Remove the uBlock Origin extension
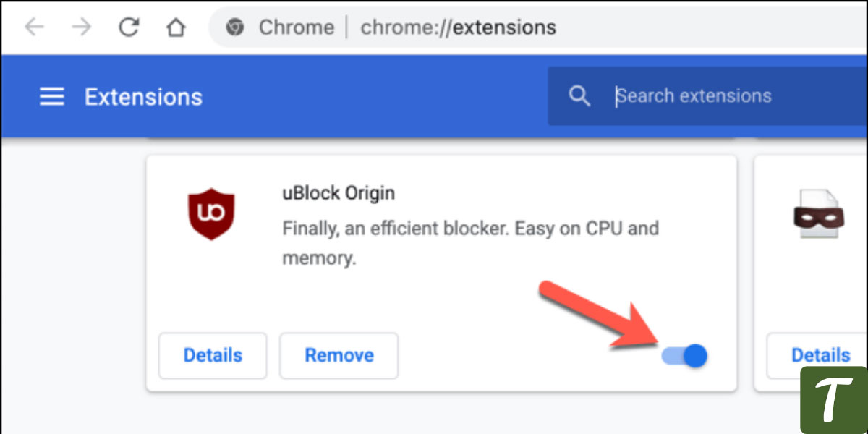The image size is (868, 434). (x=339, y=355)
